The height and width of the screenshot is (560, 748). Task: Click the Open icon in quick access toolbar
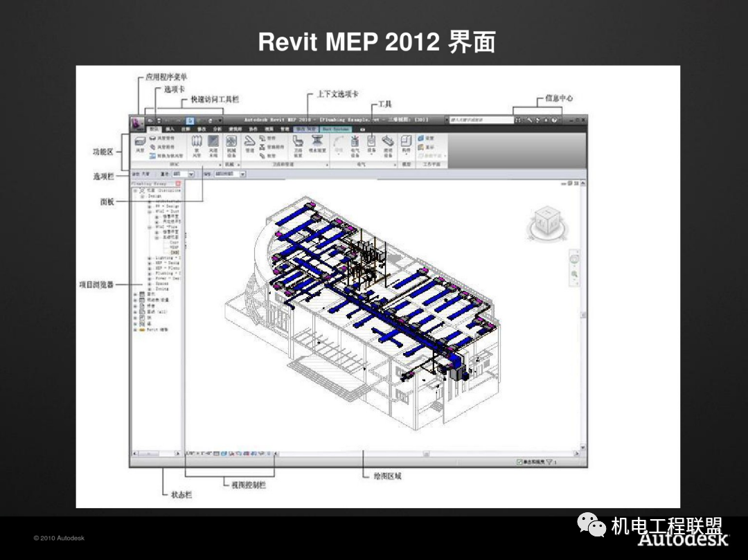[150, 121]
